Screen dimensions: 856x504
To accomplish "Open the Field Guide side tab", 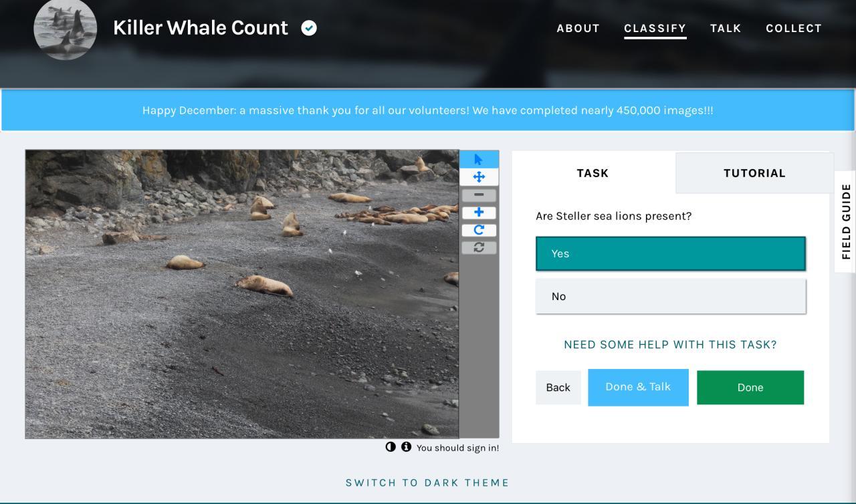I will tap(846, 221).
